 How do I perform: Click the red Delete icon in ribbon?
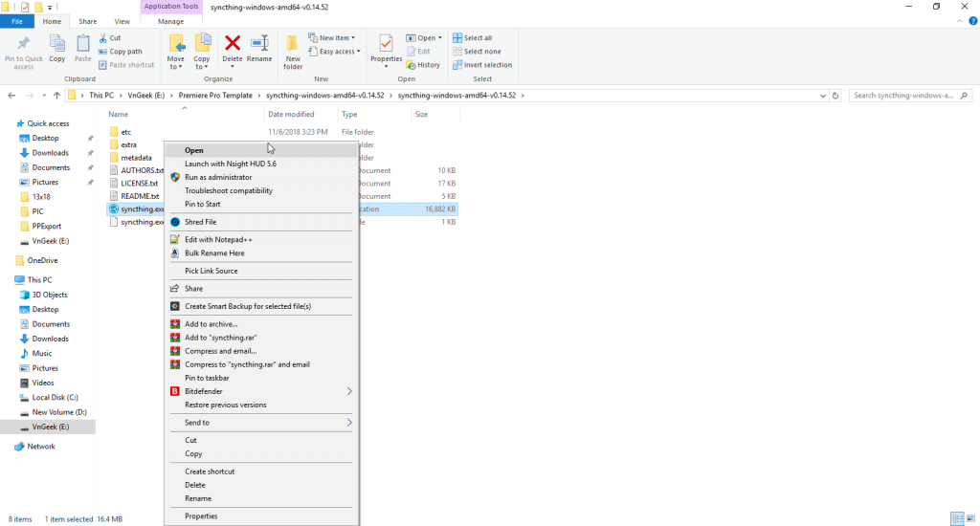(x=233, y=43)
